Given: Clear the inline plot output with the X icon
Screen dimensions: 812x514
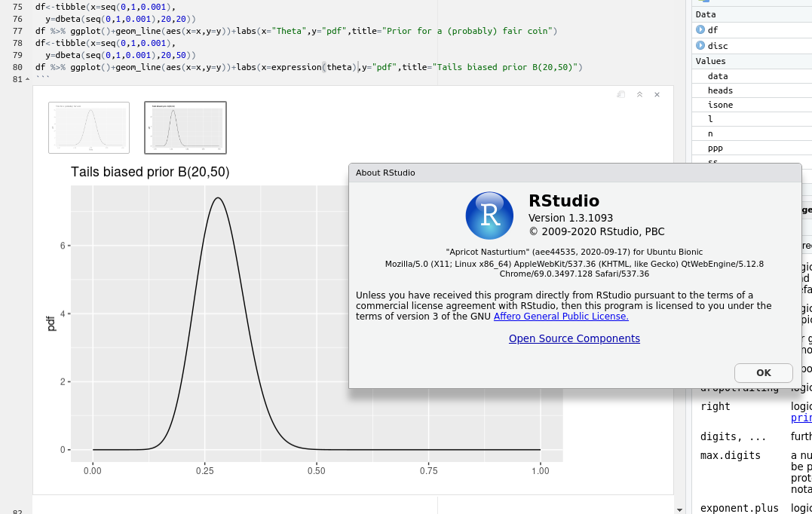Looking at the screenshot, I should 656,94.
